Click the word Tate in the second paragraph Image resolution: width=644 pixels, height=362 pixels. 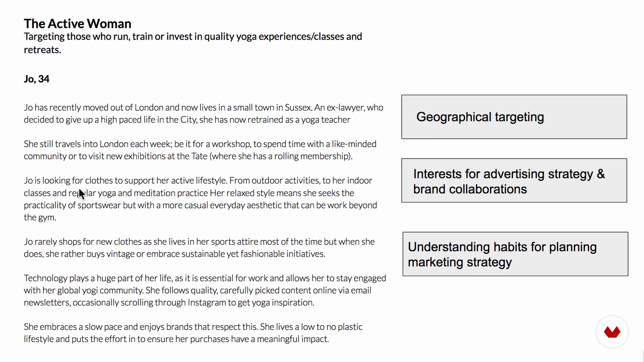(199, 156)
